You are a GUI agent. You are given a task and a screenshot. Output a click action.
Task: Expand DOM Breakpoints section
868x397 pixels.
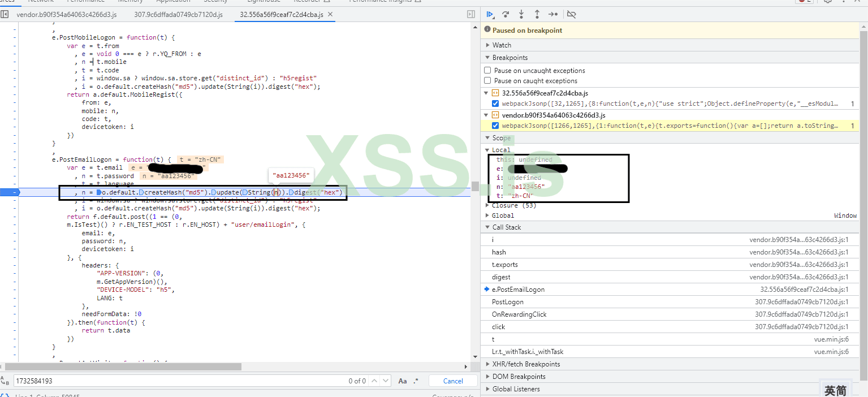[x=487, y=377]
